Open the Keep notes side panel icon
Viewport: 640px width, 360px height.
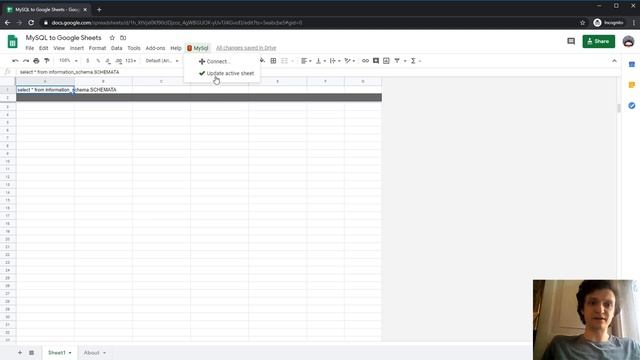pyautogui.click(x=632, y=85)
